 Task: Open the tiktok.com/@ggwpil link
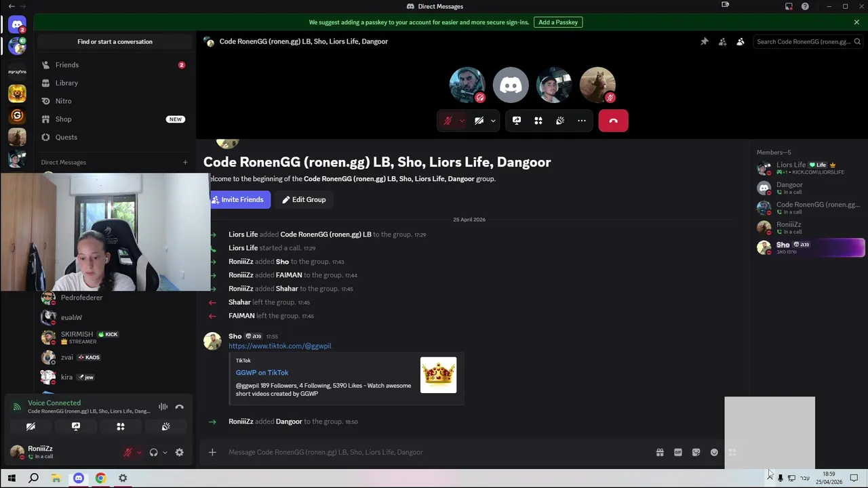[x=280, y=346]
